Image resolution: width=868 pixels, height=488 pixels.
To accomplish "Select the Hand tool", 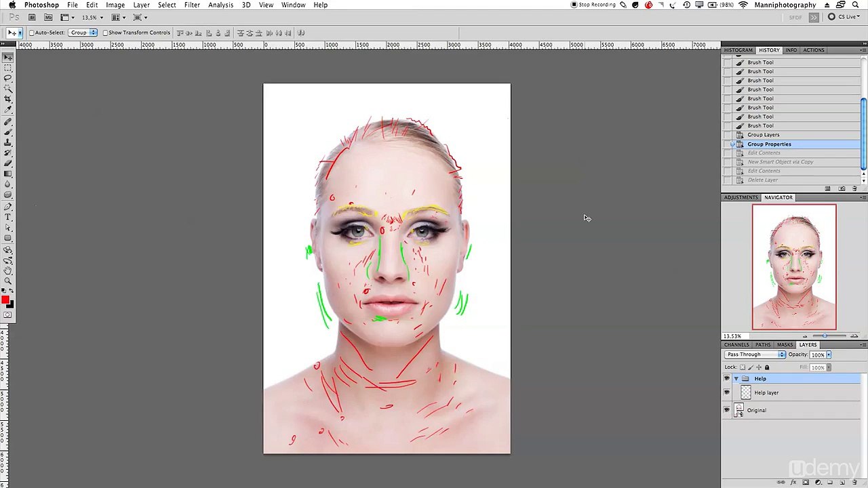I will point(7,270).
